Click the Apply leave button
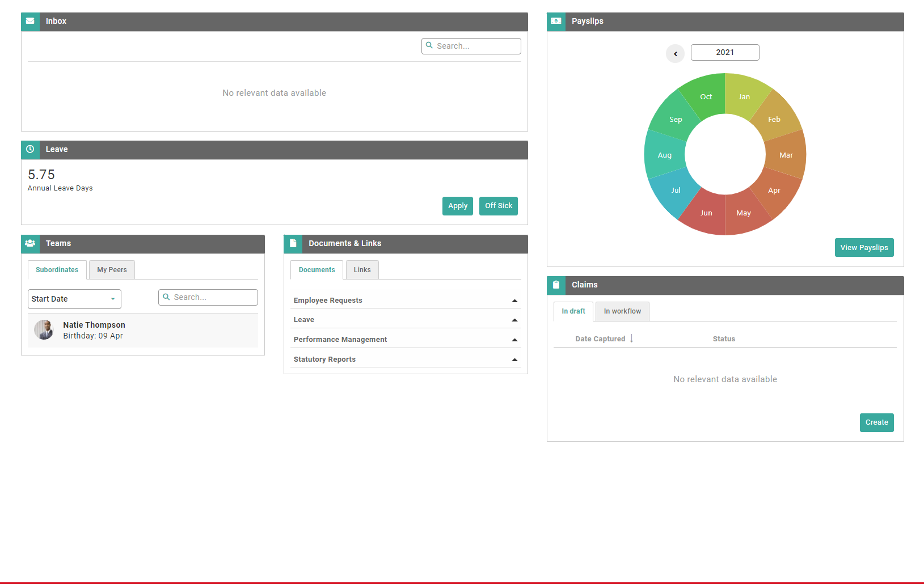 coord(458,206)
